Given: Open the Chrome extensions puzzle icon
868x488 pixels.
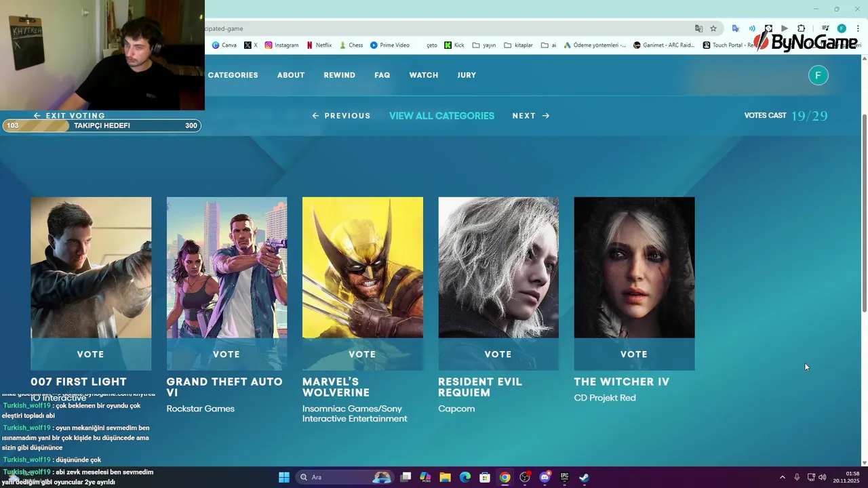Looking at the screenshot, I should 801,28.
